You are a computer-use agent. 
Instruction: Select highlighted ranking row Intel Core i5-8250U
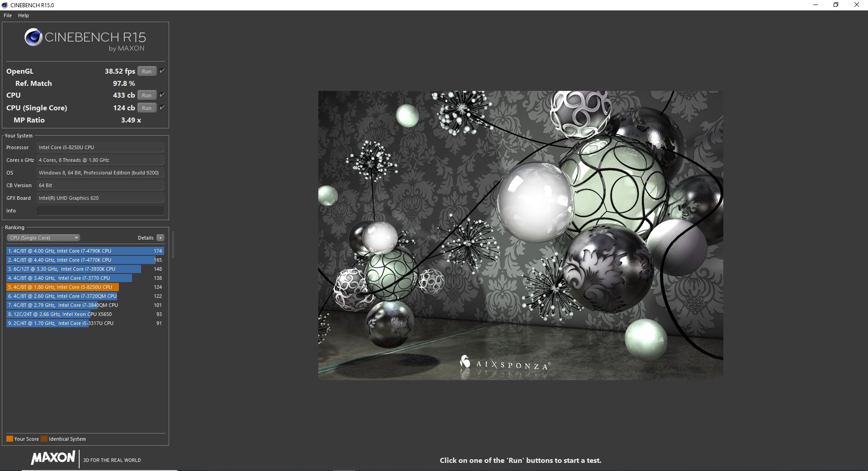coord(85,287)
